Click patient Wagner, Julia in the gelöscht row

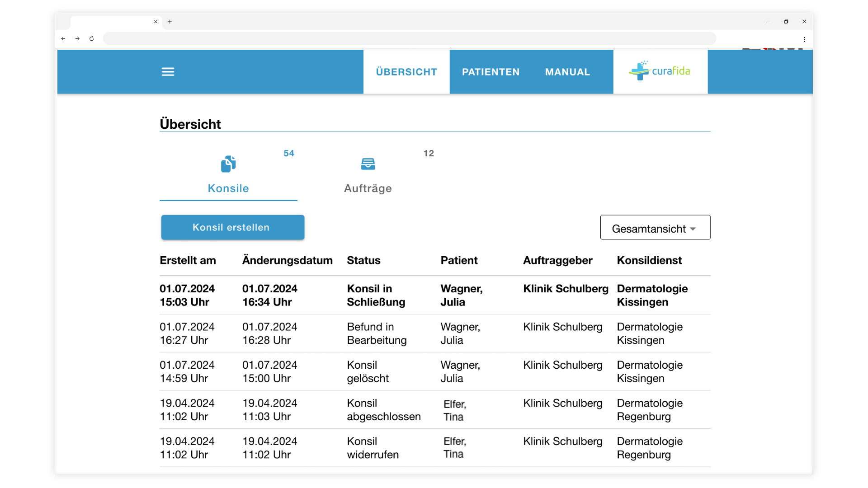click(x=460, y=371)
